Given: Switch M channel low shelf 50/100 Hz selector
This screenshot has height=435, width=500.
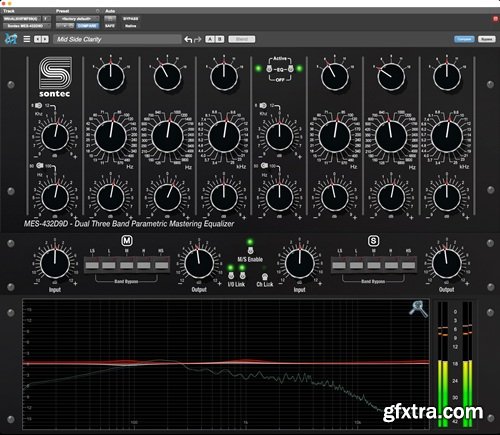Looking at the screenshot, I should (x=40, y=166).
